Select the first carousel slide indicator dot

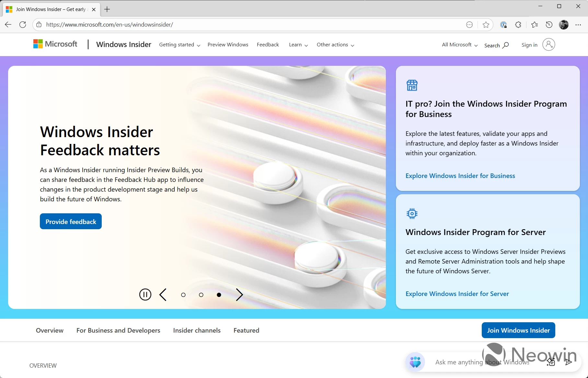coord(183,295)
